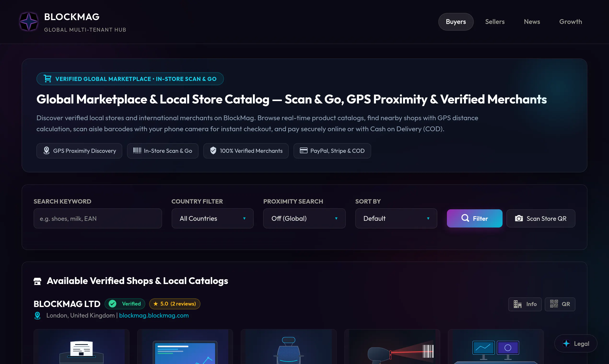Viewport: 609px width, 364px height.
Task: Click the barcode icon in In-Store Scan & Go
Action: coord(137,151)
